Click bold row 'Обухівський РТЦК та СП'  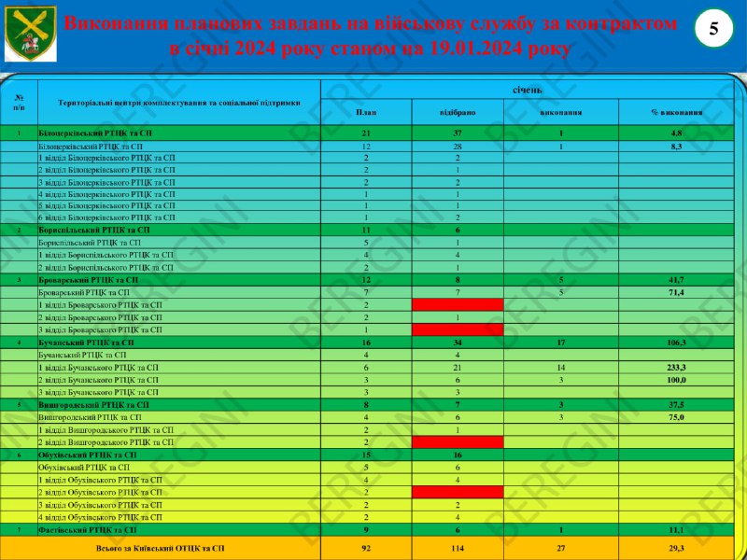point(367,455)
